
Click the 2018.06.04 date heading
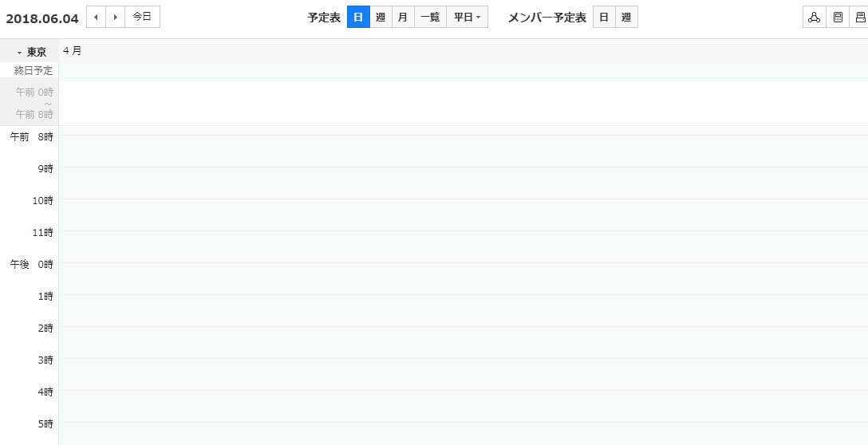click(42, 18)
